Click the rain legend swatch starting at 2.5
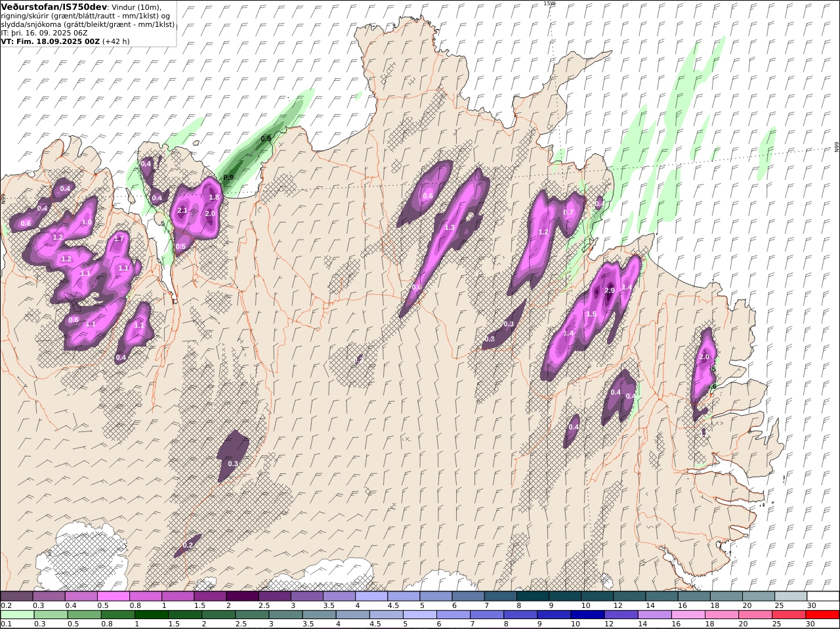Viewport: 840px width, 629px height. 251,615
